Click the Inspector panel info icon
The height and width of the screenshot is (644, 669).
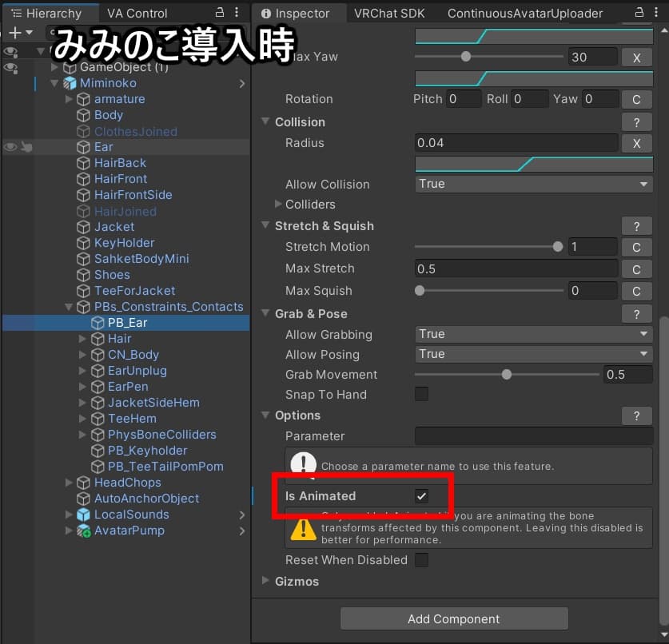tap(266, 13)
